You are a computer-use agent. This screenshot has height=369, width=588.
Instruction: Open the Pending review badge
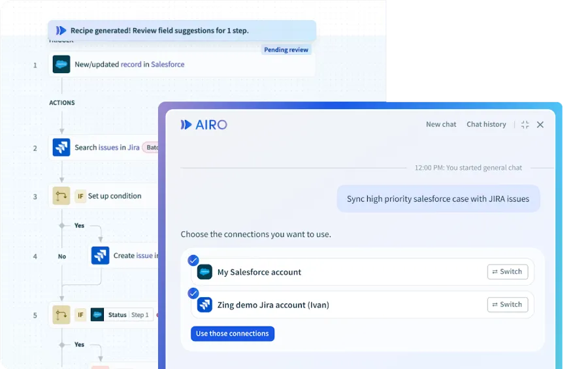286,50
